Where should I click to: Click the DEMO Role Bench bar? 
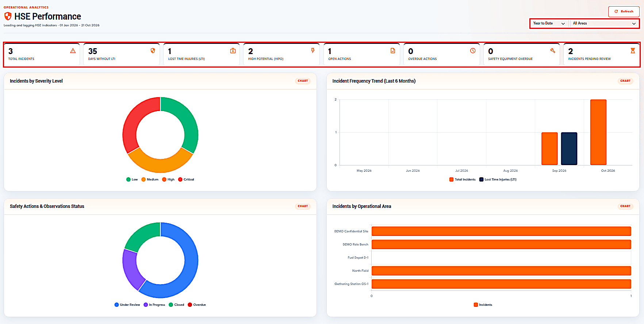pyautogui.click(x=501, y=244)
